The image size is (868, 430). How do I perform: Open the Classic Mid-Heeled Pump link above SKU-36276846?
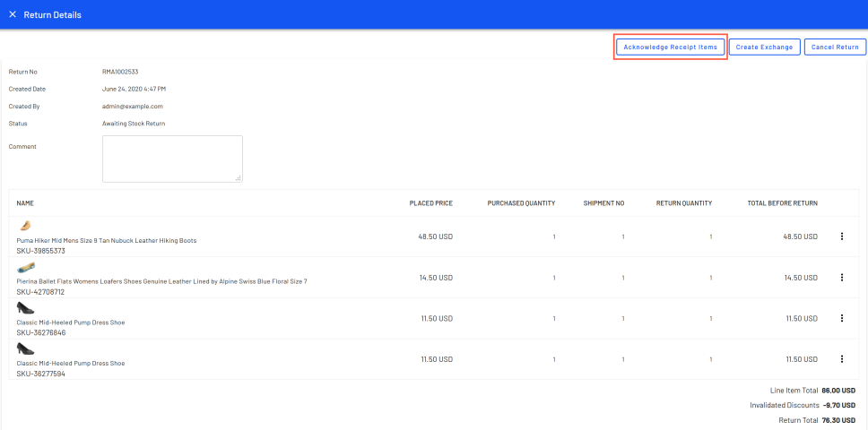(71, 322)
